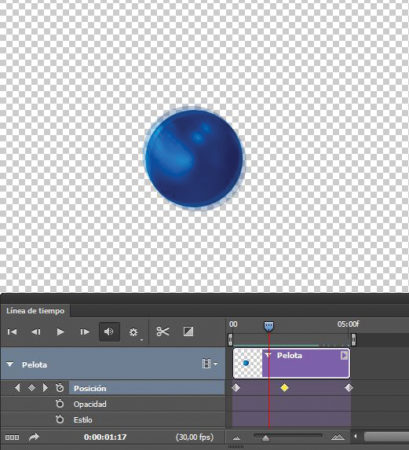Select the yellow Posición keyframe
Viewport: 409px width, 450px height.
[284, 388]
